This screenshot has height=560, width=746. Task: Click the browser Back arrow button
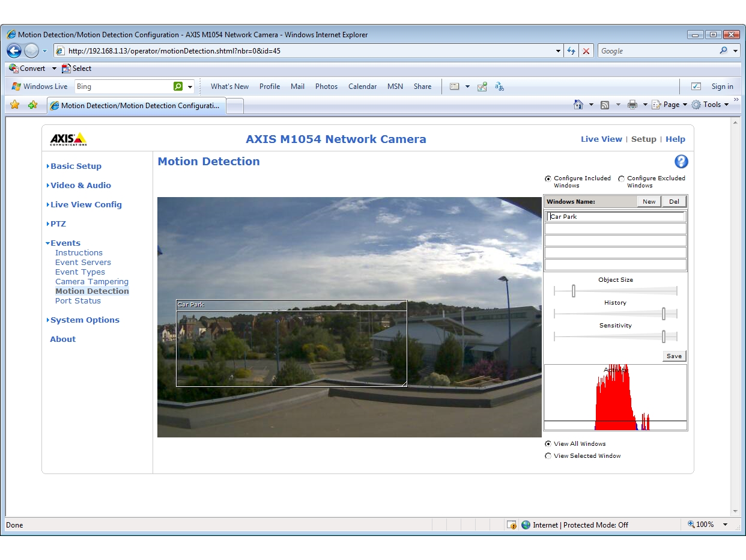(14, 51)
